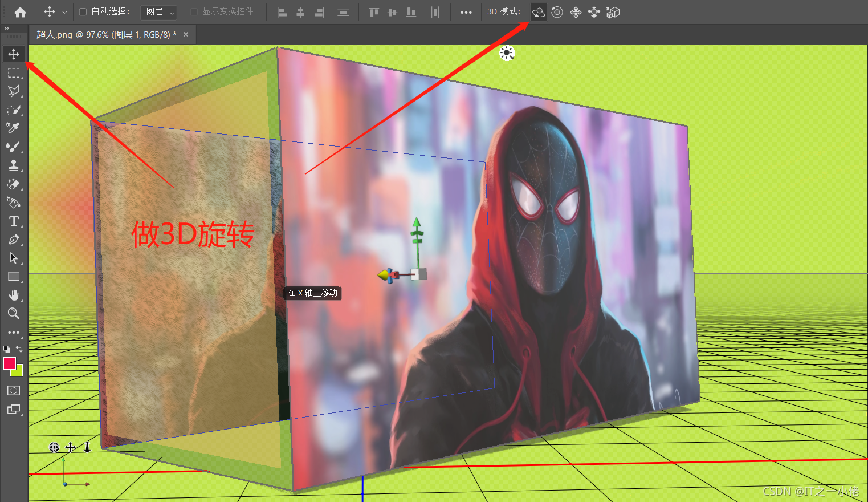Image resolution: width=868 pixels, height=502 pixels.
Task: Select the Polygonal Lasso tool
Action: (x=14, y=91)
